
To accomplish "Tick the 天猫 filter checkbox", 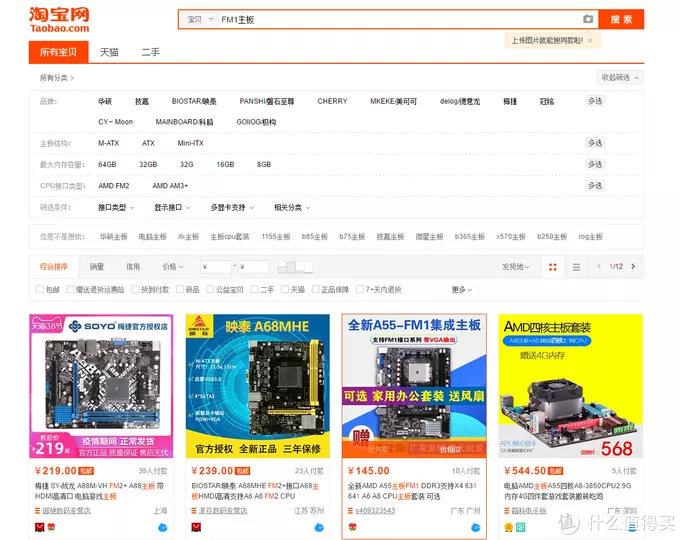I will click(285, 289).
